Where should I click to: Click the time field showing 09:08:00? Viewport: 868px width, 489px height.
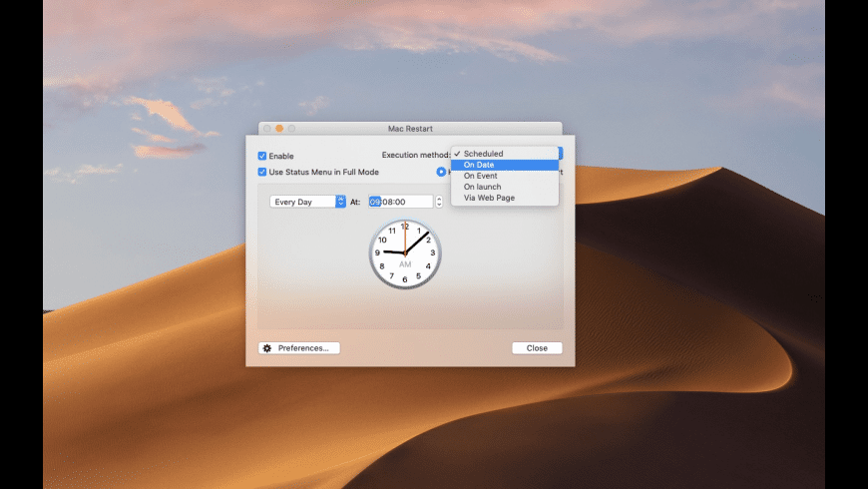point(401,202)
